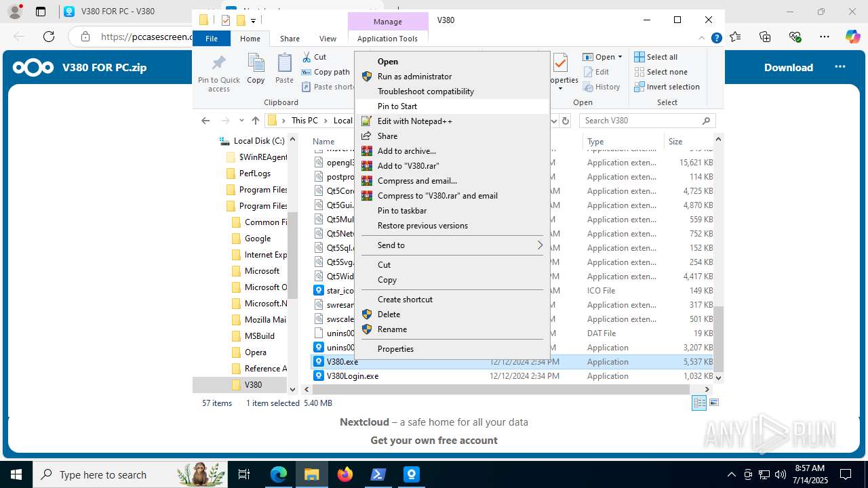Sort by the Type column header
The height and width of the screenshot is (488, 868).
(623, 142)
